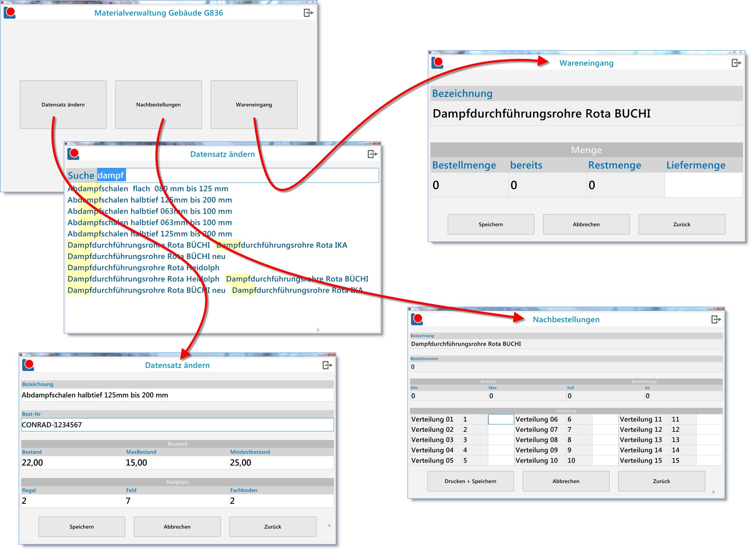The width and height of the screenshot is (756, 552).
Task: Select result Abdampfschalen flach 080 mm
Action: point(148,189)
